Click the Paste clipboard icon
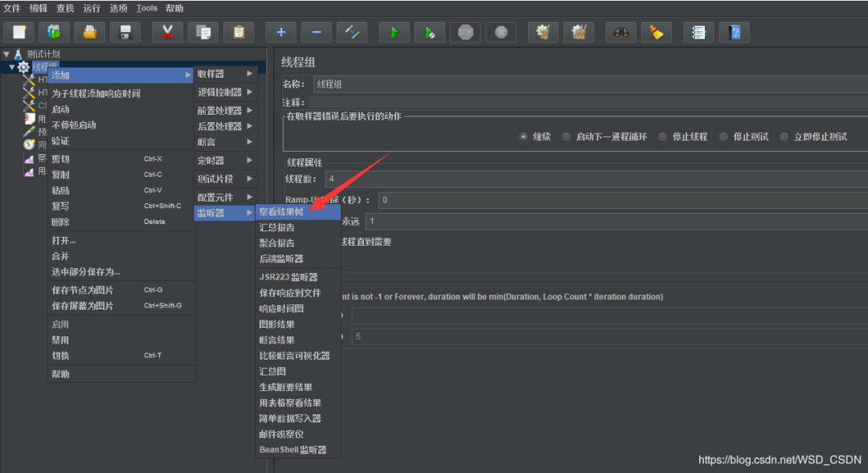Image resolution: width=868 pixels, height=473 pixels. [239, 33]
